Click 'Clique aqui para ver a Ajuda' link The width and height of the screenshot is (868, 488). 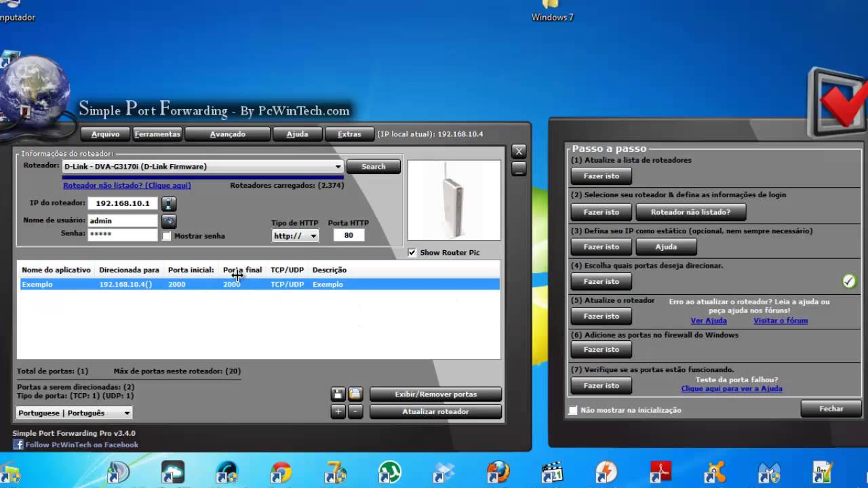tap(732, 388)
